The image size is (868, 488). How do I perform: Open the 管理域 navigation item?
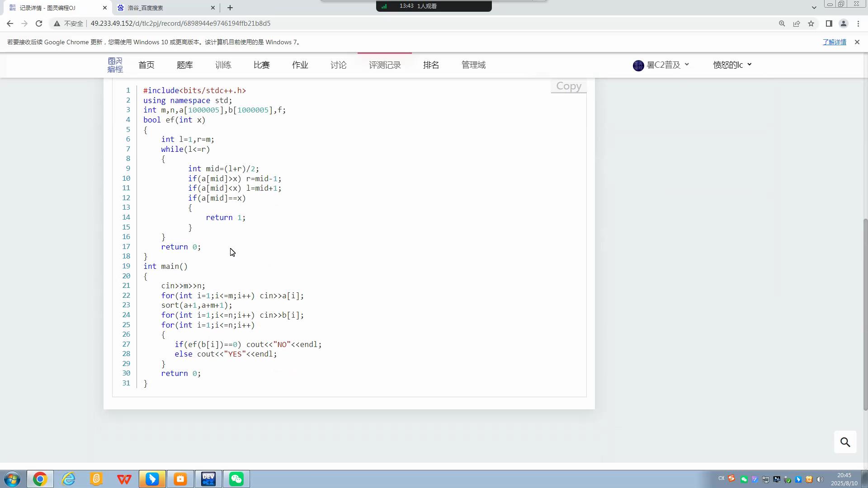click(x=473, y=65)
